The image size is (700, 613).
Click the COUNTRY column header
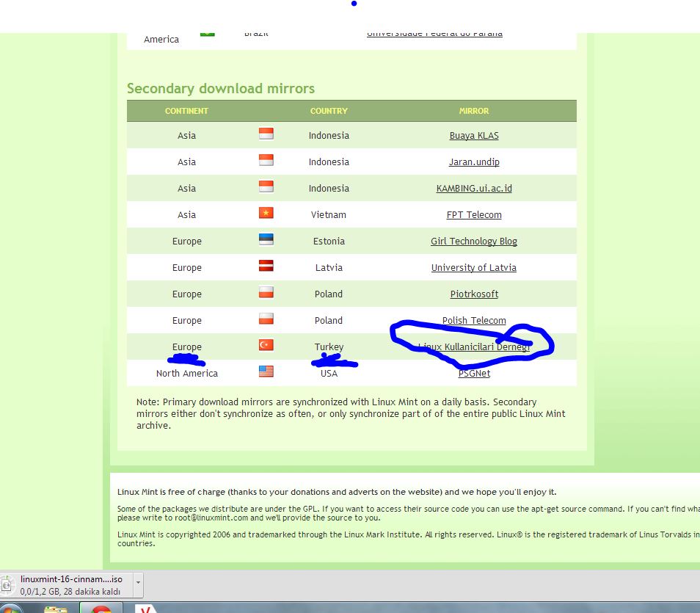point(329,111)
